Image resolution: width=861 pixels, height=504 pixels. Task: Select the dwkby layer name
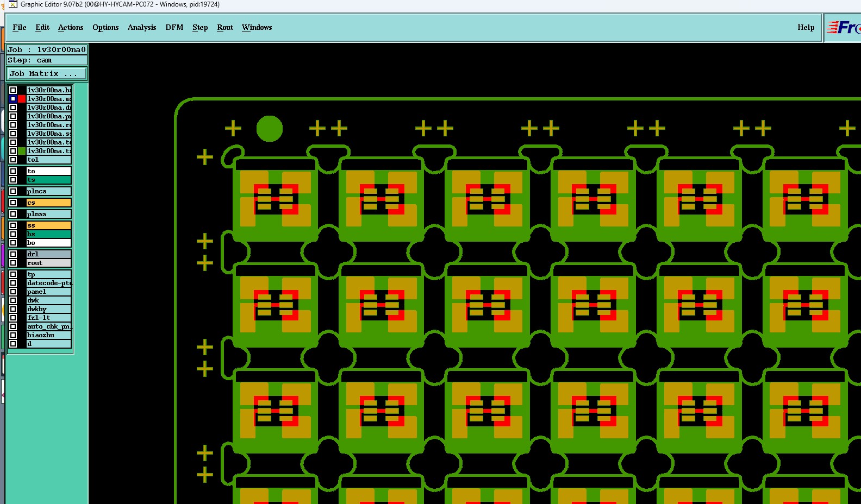(49, 309)
